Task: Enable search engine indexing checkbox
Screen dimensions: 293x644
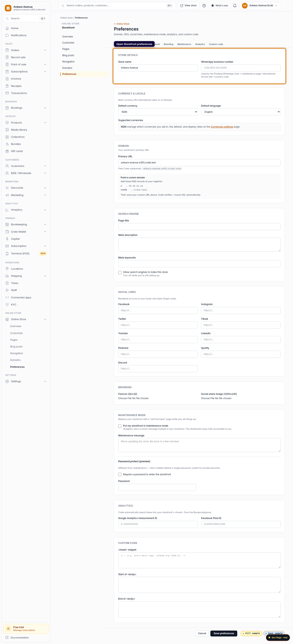Action: click(120, 273)
